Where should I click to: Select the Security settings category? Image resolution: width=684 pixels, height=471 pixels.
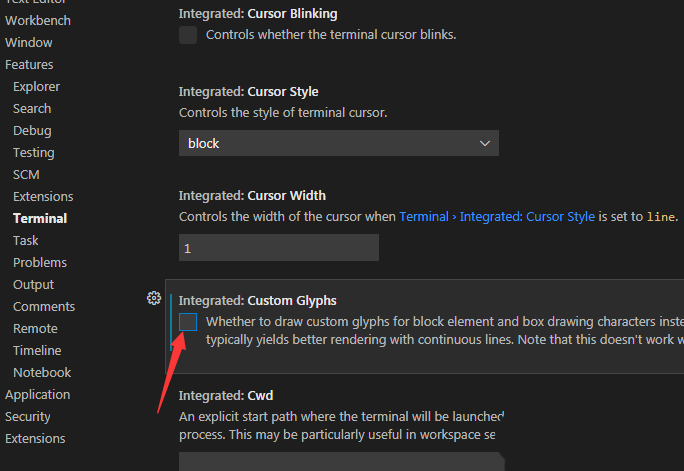pyautogui.click(x=28, y=417)
